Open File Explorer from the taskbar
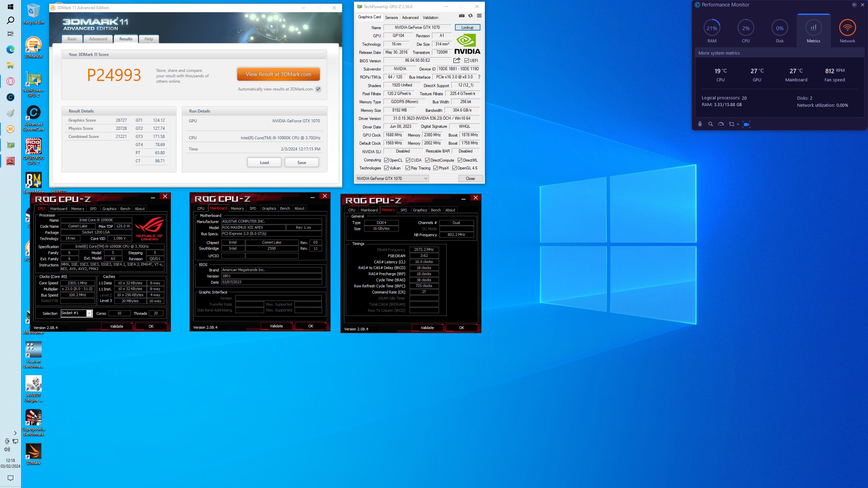This screenshot has width=868, height=488. pos(11,65)
